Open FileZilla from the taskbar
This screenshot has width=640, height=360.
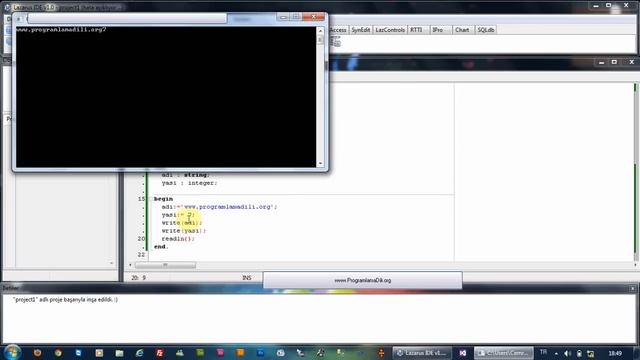pyautogui.click(x=160, y=353)
